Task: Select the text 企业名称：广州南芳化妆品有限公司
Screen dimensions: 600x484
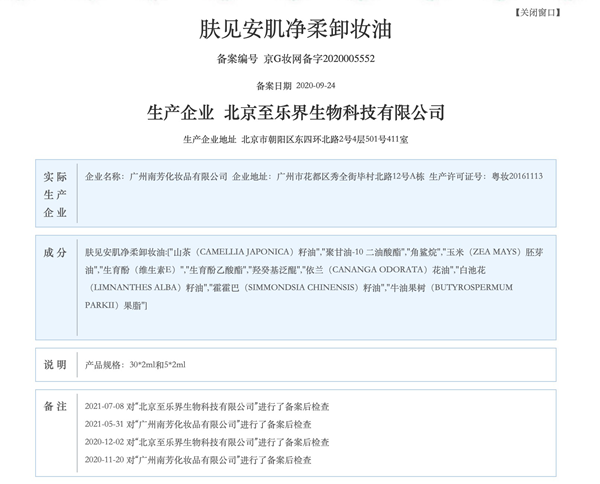Action: [156, 176]
